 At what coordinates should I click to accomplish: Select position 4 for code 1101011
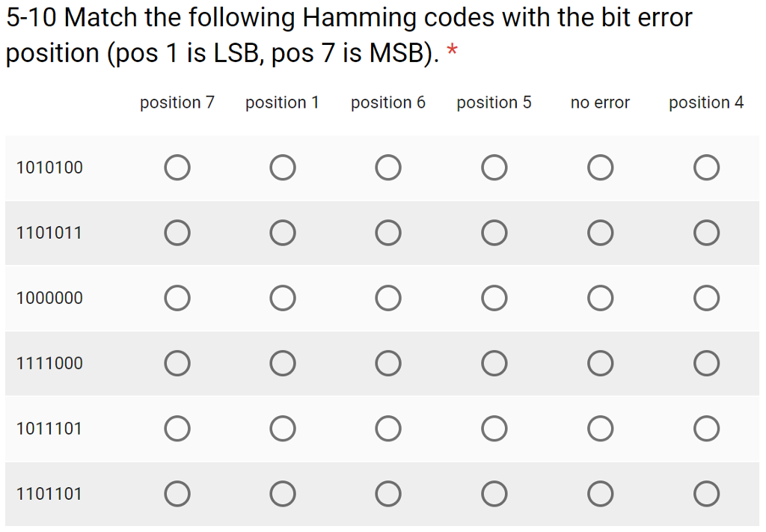706,233
